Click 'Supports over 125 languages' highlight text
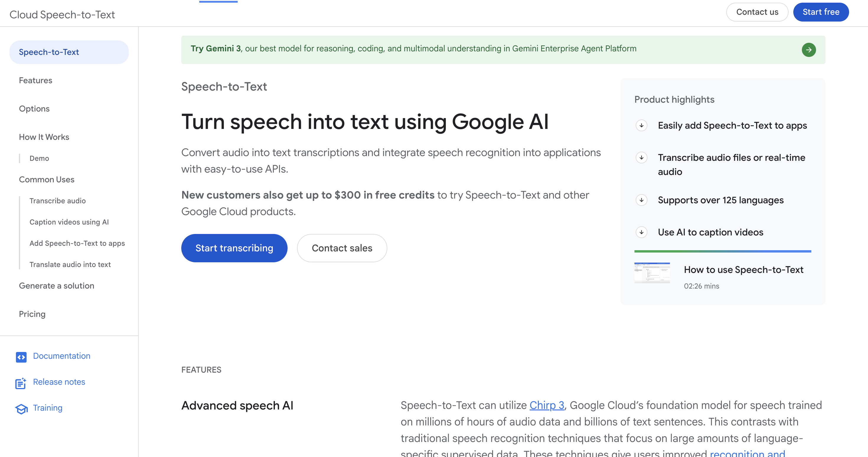Viewport: 868px width, 457px height. point(720,200)
